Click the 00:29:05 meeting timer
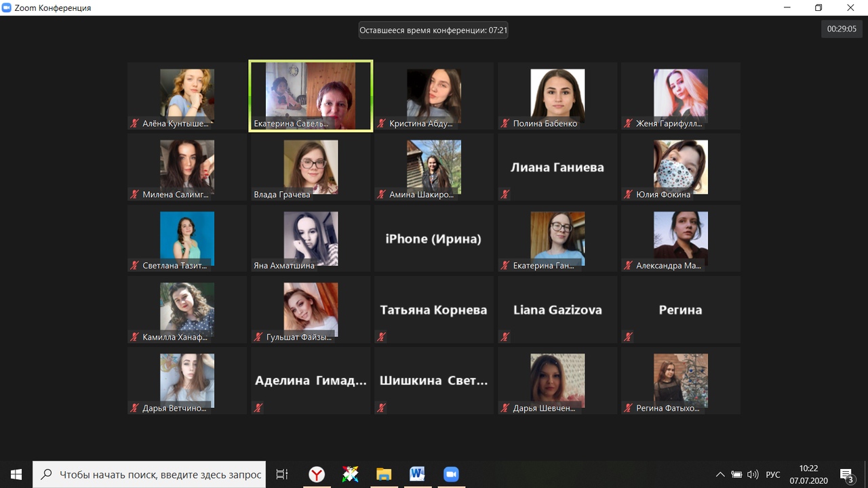This screenshot has width=868, height=488. click(x=842, y=29)
